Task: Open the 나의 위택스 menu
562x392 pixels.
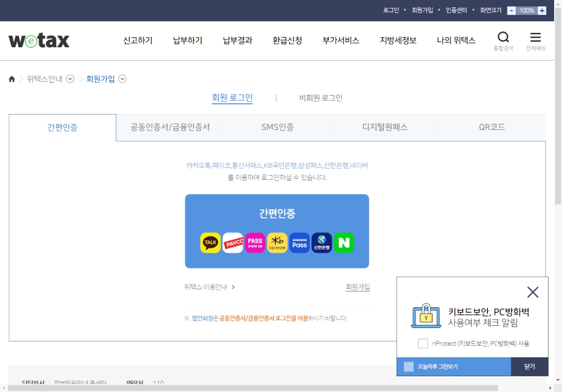Action: pyautogui.click(x=456, y=40)
